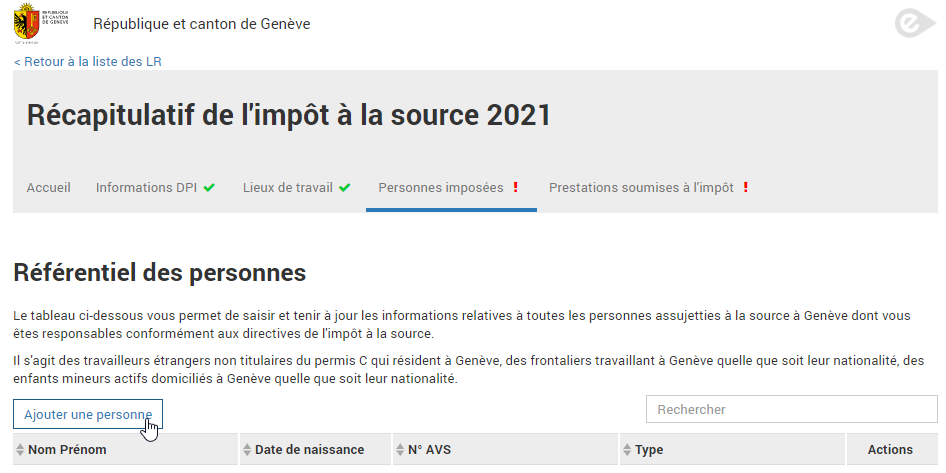Viewport: 946px width, 473px height.
Task: Open the Accueil tab
Action: click(x=48, y=188)
